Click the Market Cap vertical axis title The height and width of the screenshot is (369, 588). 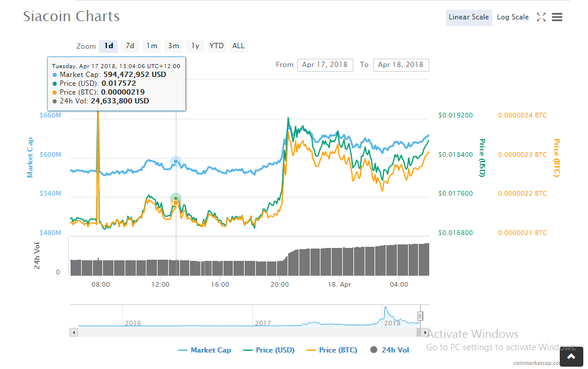point(30,157)
